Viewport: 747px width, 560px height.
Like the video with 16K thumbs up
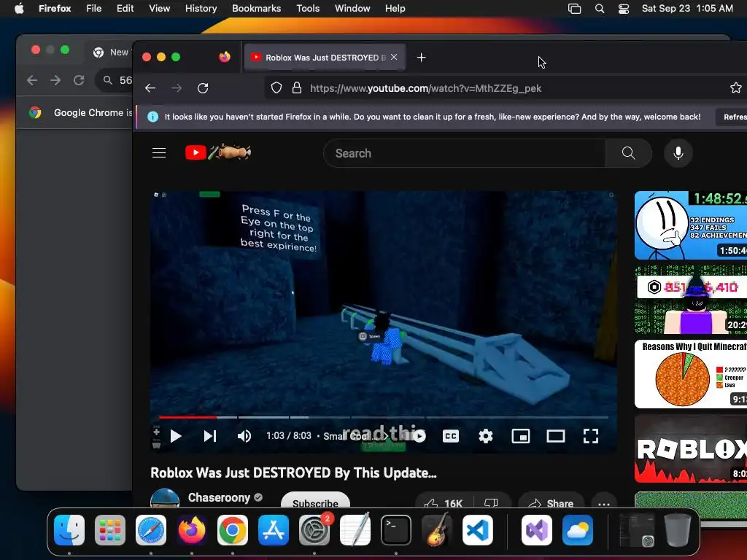click(444, 503)
